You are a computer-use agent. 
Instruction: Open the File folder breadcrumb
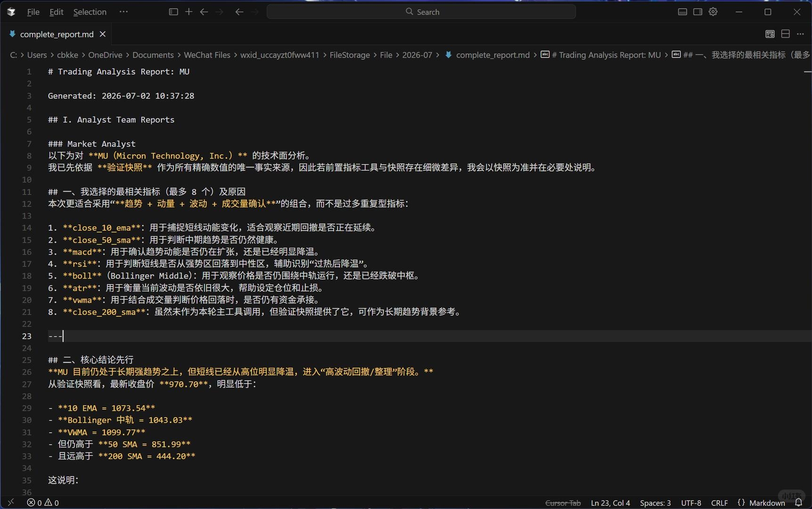386,55
